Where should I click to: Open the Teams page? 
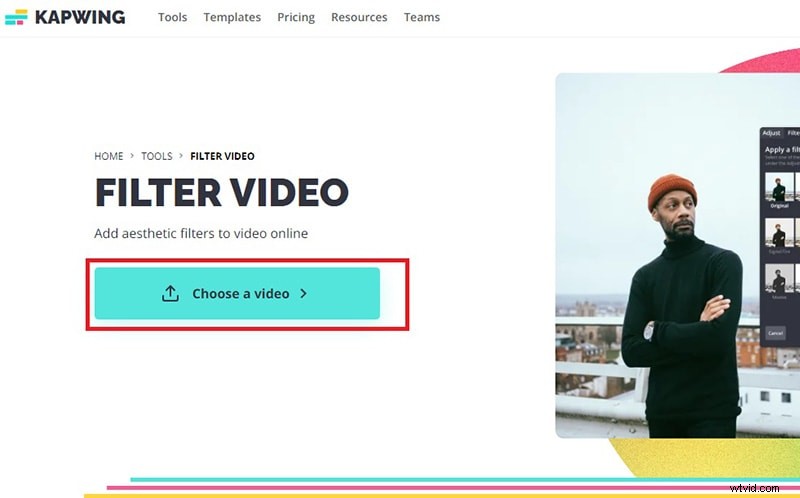pos(422,17)
